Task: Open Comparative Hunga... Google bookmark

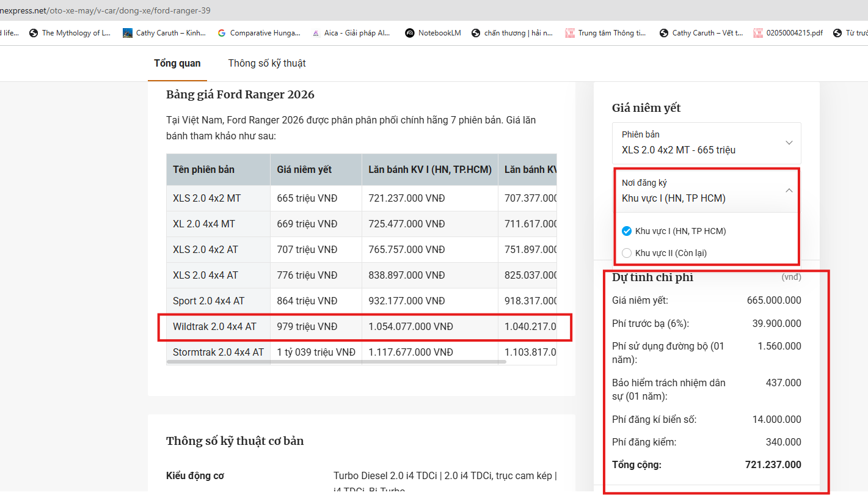Action: 258,33
